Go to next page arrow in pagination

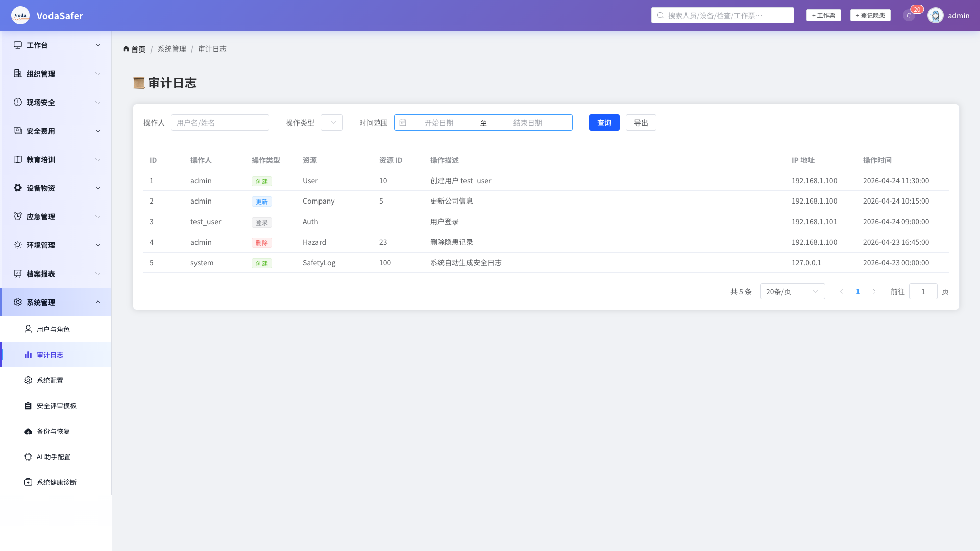point(874,291)
